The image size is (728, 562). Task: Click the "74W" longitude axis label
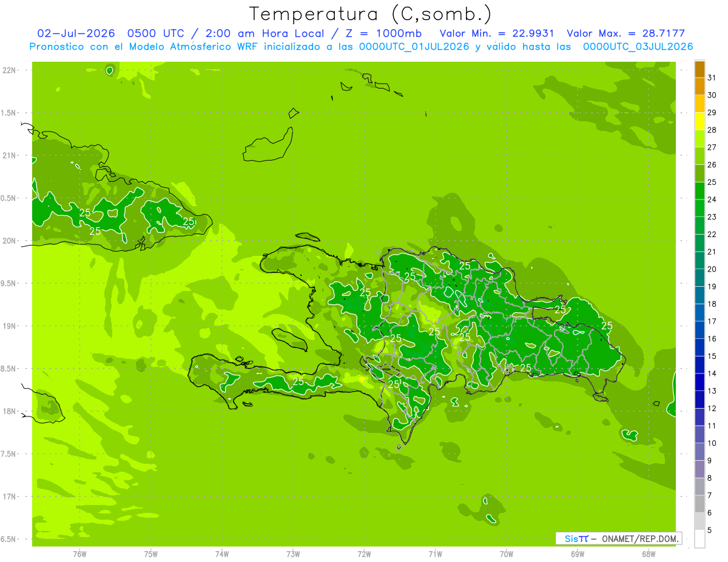point(222,554)
